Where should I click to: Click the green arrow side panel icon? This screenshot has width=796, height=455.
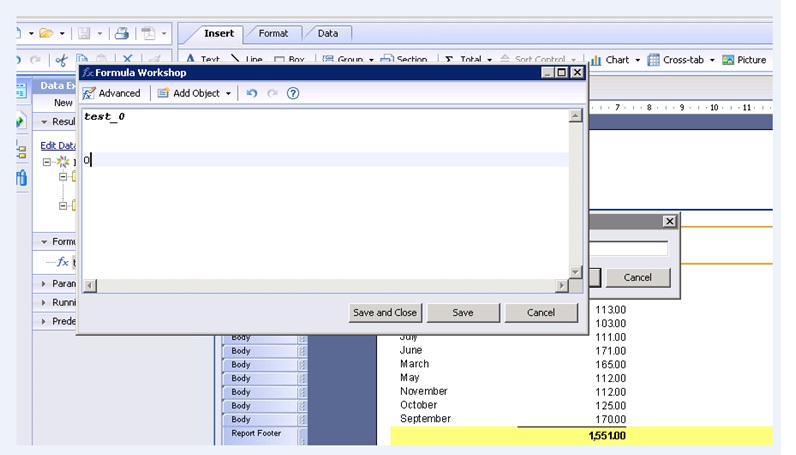(x=20, y=121)
